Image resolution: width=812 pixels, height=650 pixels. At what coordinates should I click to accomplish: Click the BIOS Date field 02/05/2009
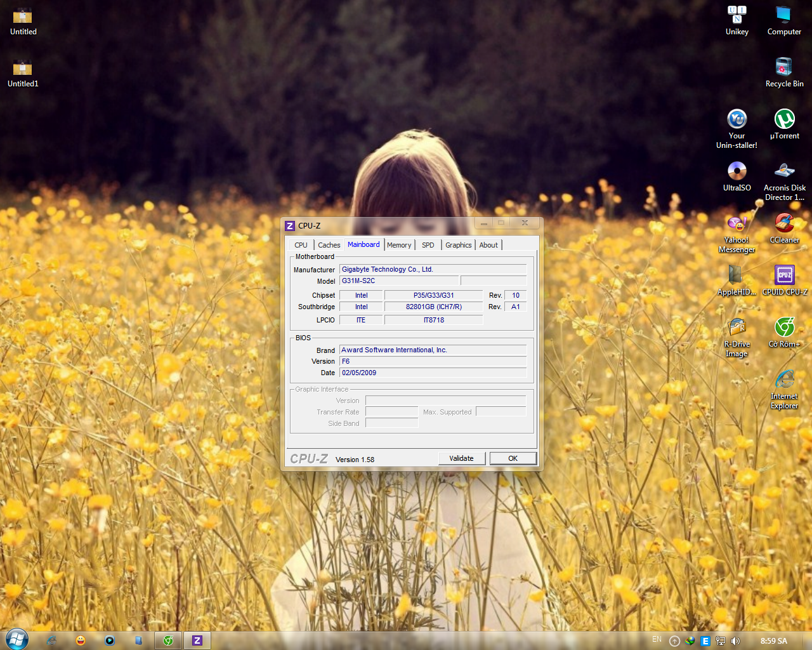point(433,373)
